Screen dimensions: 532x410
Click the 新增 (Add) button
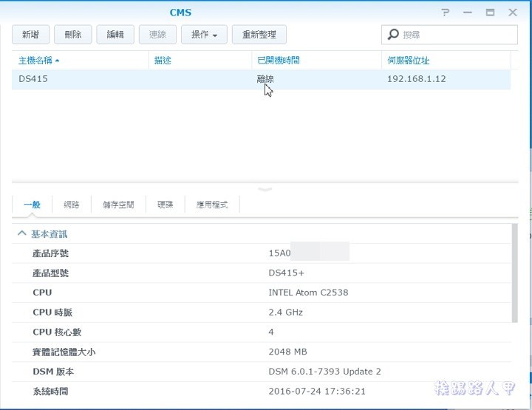(30, 35)
